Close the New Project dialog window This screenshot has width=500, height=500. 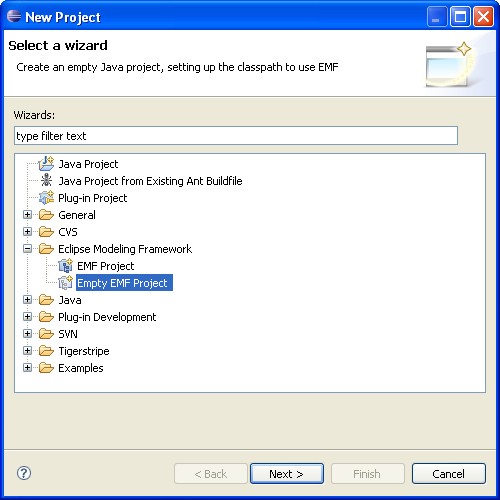click(x=484, y=17)
